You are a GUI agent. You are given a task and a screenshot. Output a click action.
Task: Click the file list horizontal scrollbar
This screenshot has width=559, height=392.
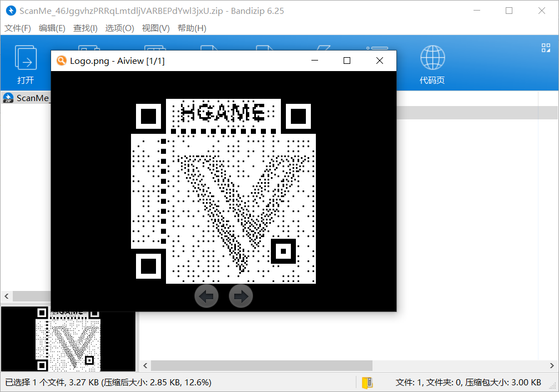pyautogui.click(x=261, y=365)
